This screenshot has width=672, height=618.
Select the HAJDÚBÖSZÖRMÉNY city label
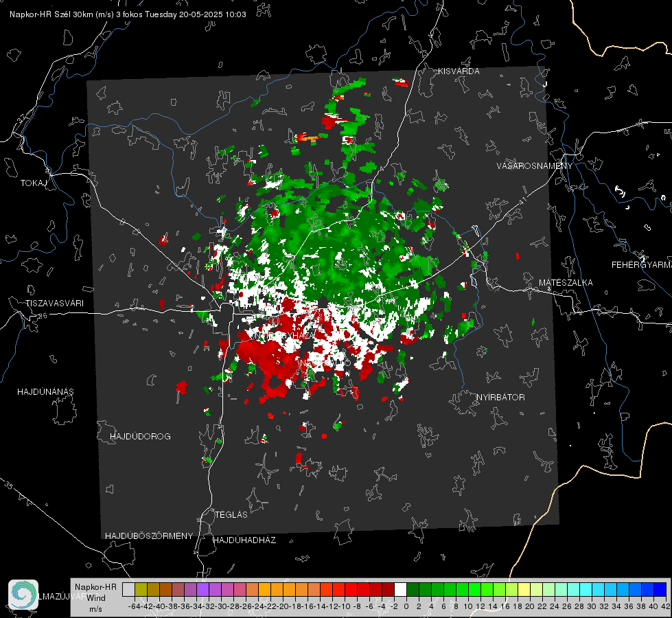(149, 536)
